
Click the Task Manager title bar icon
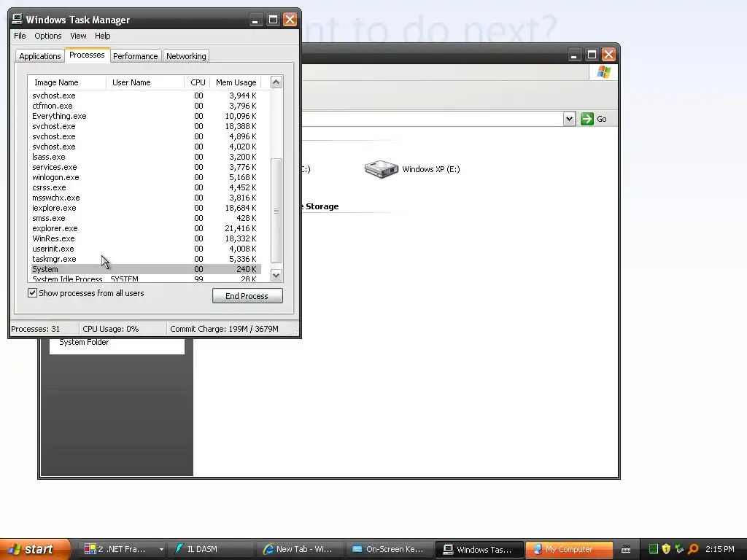pyautogui.click(x=18, y=19)
